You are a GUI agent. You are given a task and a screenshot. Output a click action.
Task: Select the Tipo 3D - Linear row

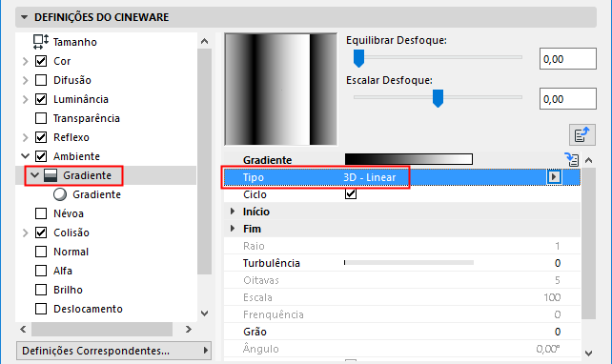pos(402,177)
